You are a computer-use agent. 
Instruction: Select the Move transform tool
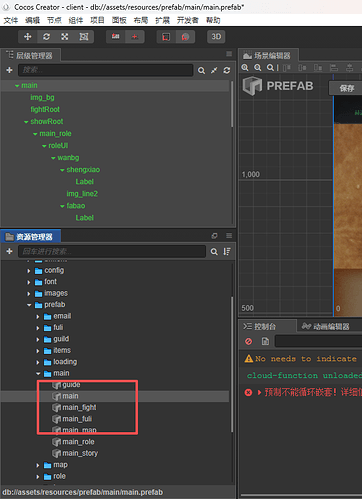click(28, 37)
